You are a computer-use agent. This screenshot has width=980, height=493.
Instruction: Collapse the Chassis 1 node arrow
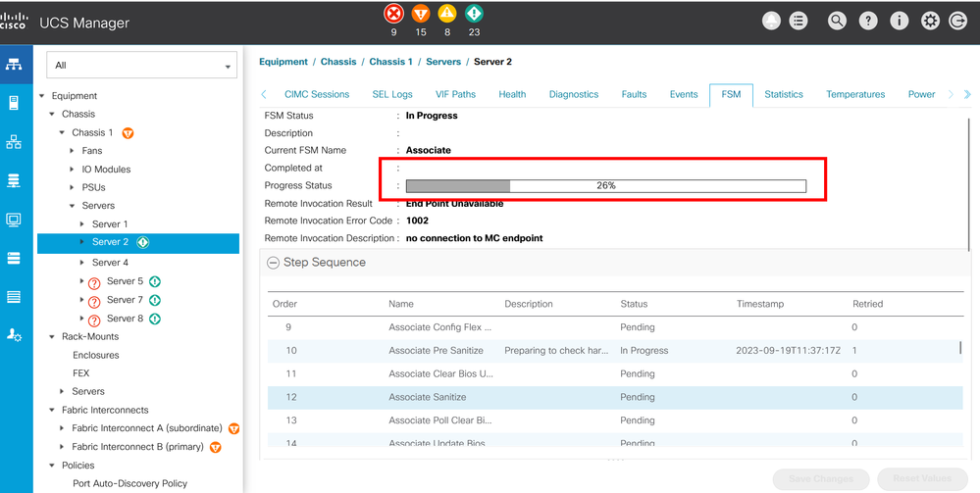(62, 133)
